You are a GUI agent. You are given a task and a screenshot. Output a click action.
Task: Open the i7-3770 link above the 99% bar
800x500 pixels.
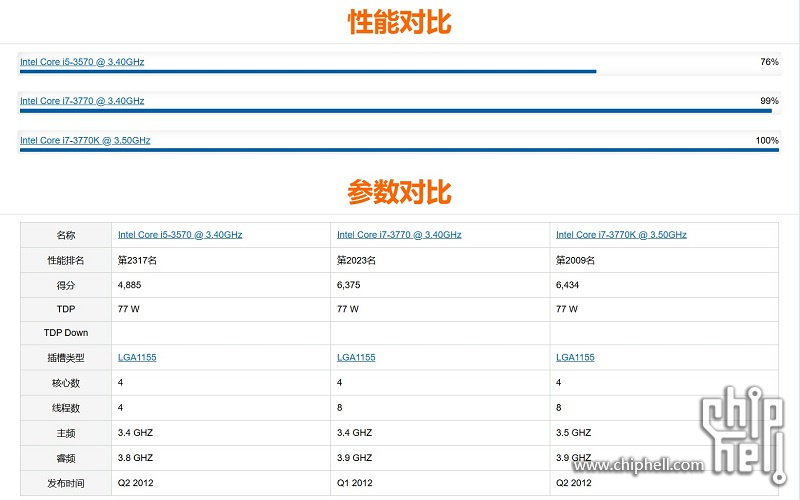tap(82, 101)
